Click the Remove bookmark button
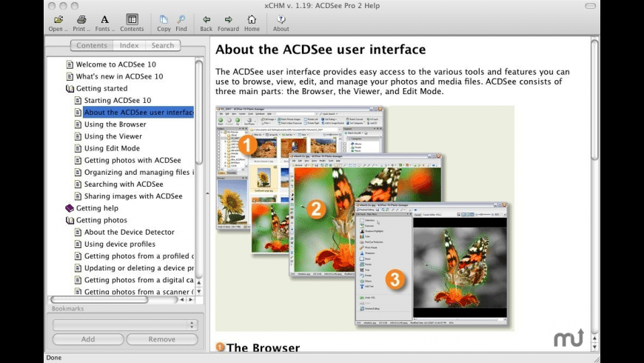Image resolution: width=644 pixels, height=363 pixels. [x=162, y=339]
